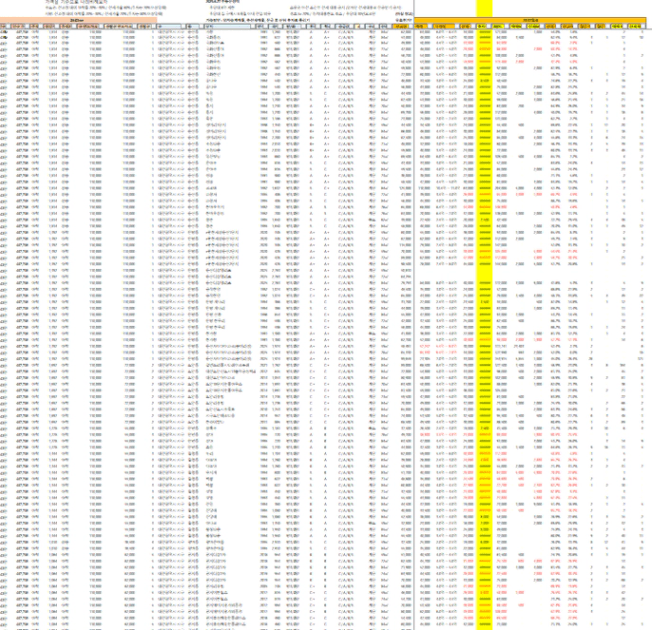
Task: Open filter dropdown of the first column header
Action: pos(8,26)
